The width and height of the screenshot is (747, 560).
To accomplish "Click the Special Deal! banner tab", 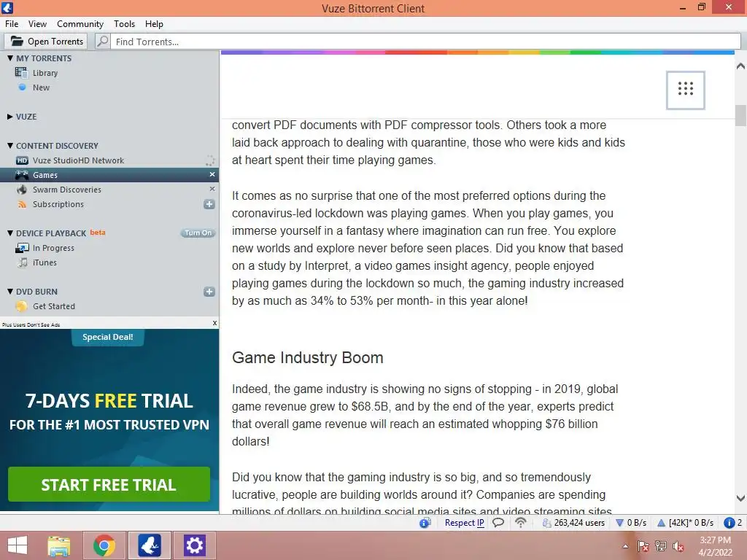I will click(108, 337).
